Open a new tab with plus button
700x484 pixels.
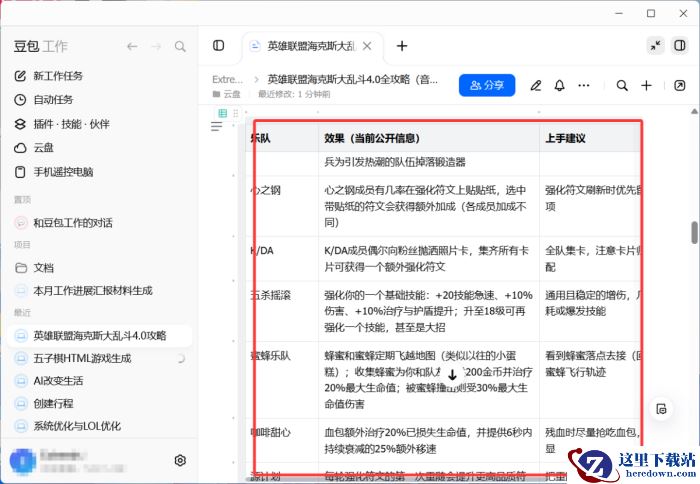tap(402, 46)
